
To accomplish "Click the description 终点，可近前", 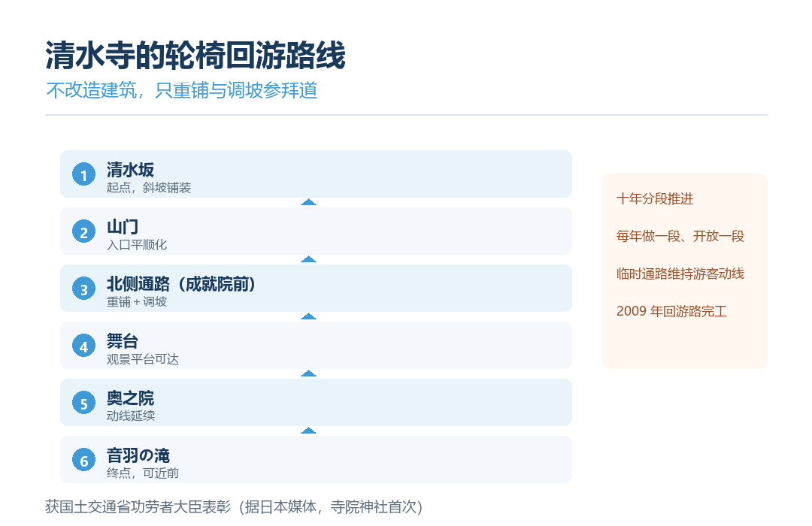I will 142,473.
